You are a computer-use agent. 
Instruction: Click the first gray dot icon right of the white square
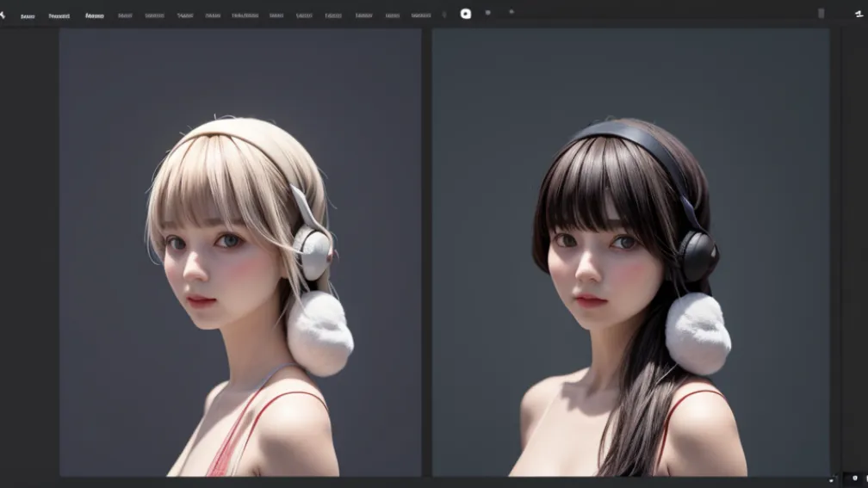pos(488,13)
